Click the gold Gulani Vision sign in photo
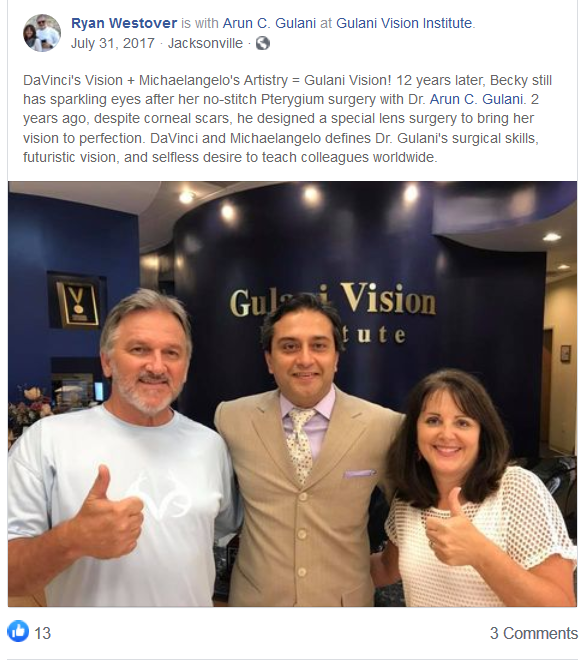The image size is (586, 661). 333,313
